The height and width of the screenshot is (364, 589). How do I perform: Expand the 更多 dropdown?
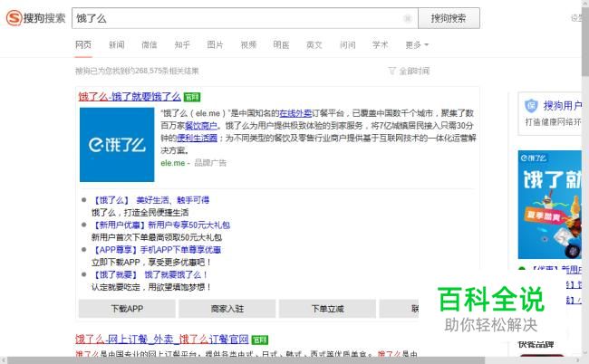tap(417, 45)
